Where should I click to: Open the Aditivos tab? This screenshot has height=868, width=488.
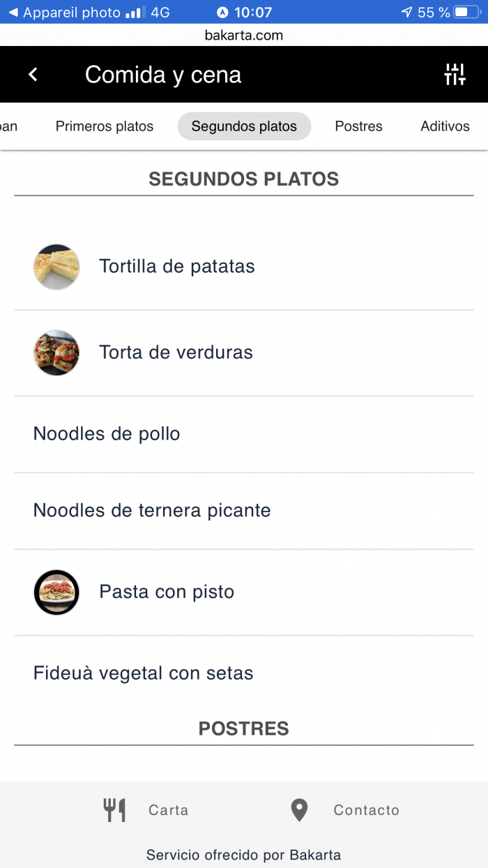445,126
